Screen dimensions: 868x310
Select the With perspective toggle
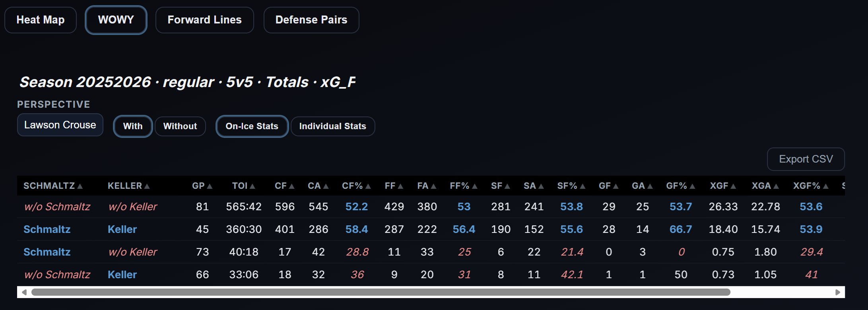tap(133, 126)
